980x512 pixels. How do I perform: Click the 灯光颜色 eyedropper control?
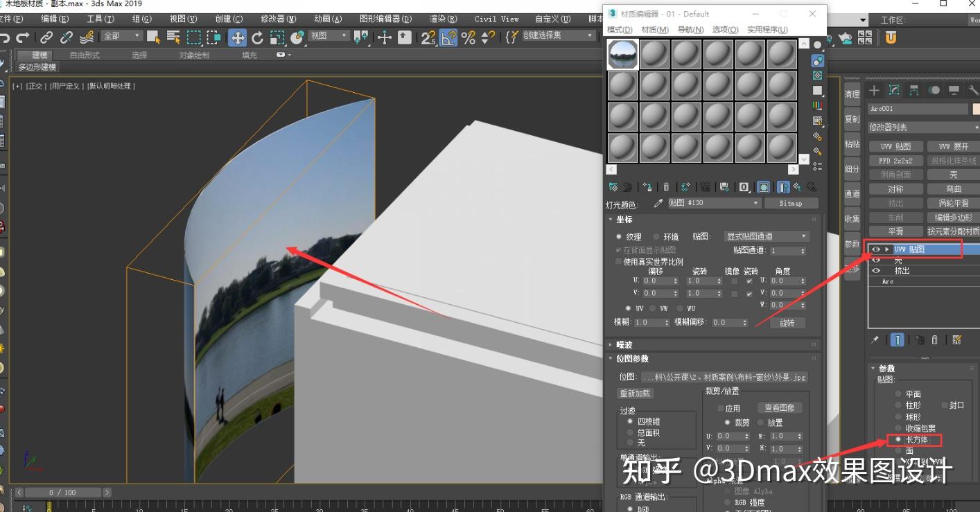coord(658,202)
